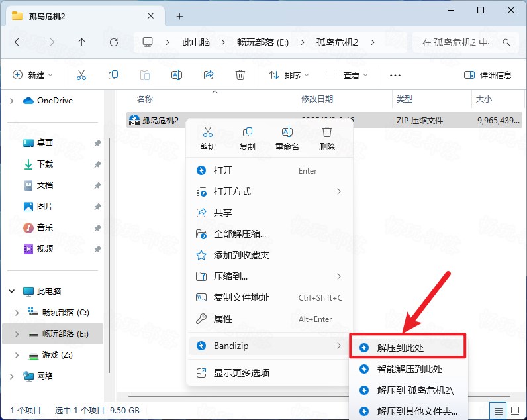Open 属性 properties
The height and width of the screenshot is (420, 527).
[269, 319]
